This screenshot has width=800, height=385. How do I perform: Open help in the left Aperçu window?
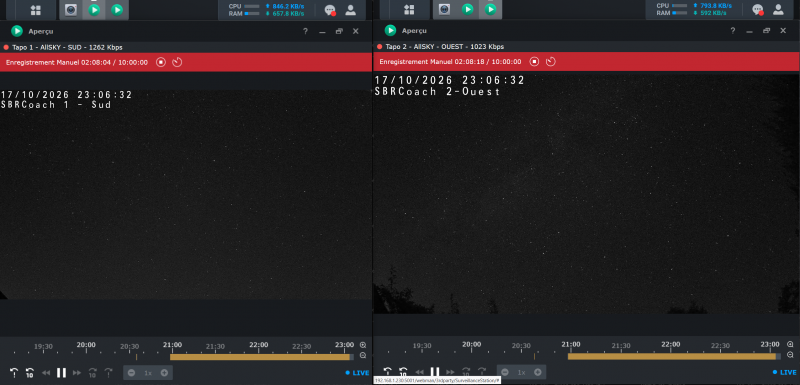305,31
